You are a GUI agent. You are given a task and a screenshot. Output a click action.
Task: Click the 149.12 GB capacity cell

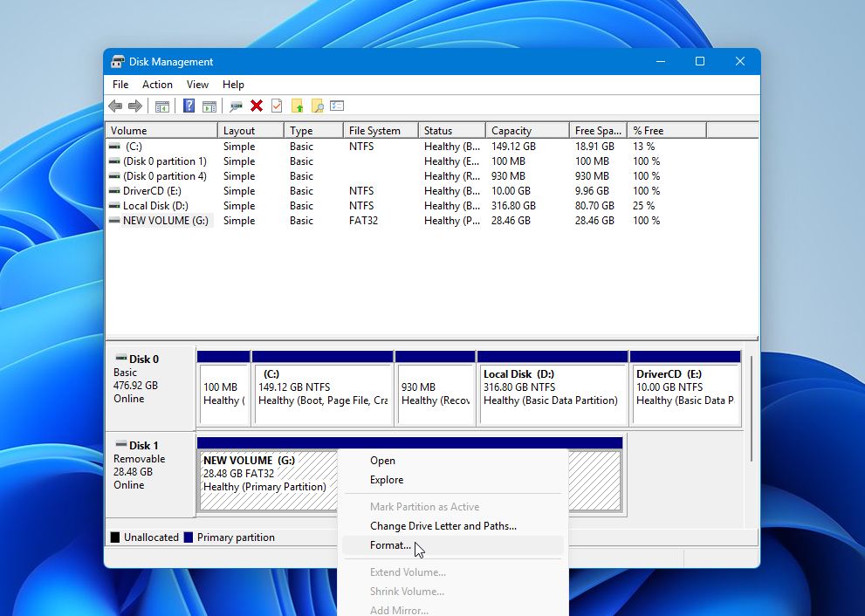[x=513, y=147]
